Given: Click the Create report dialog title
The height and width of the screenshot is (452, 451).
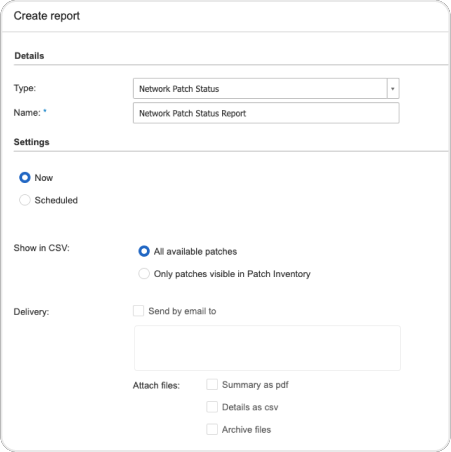Looking at the screenshot, I should click(47, 16).
